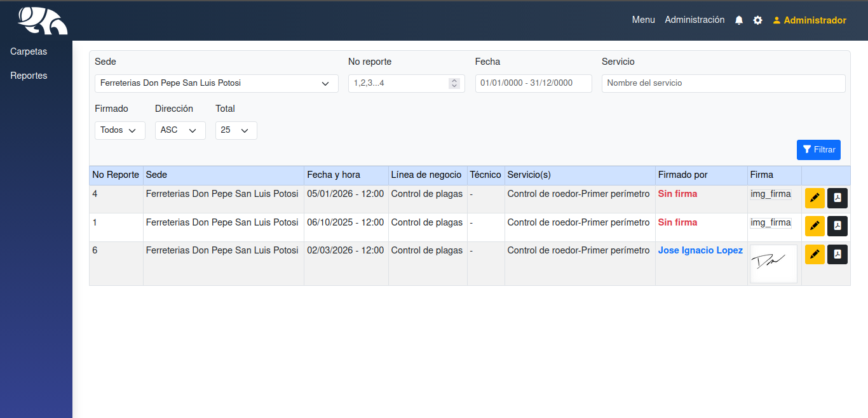
Task: Edit report number 6 with pencil icon
Action: (815, 254)
